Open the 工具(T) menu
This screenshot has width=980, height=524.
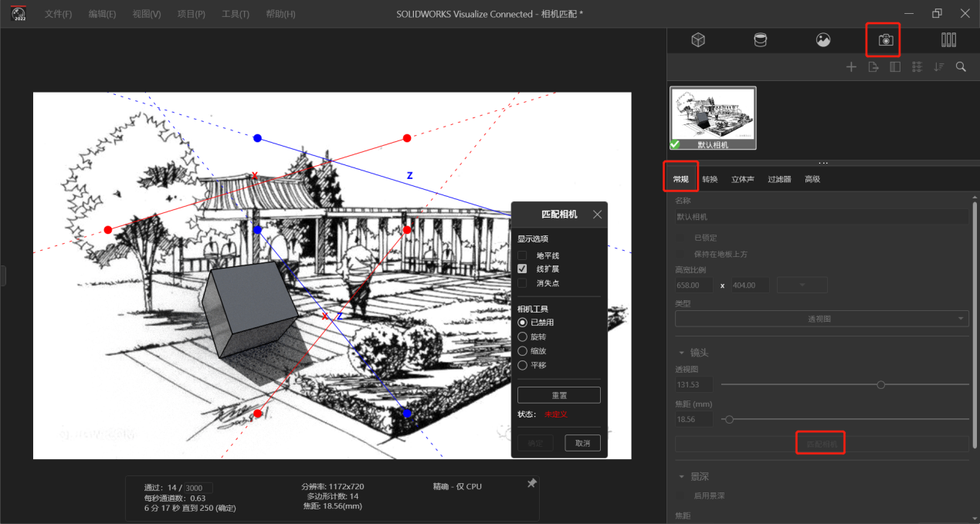pyautogui.click(x=236, y=14)
